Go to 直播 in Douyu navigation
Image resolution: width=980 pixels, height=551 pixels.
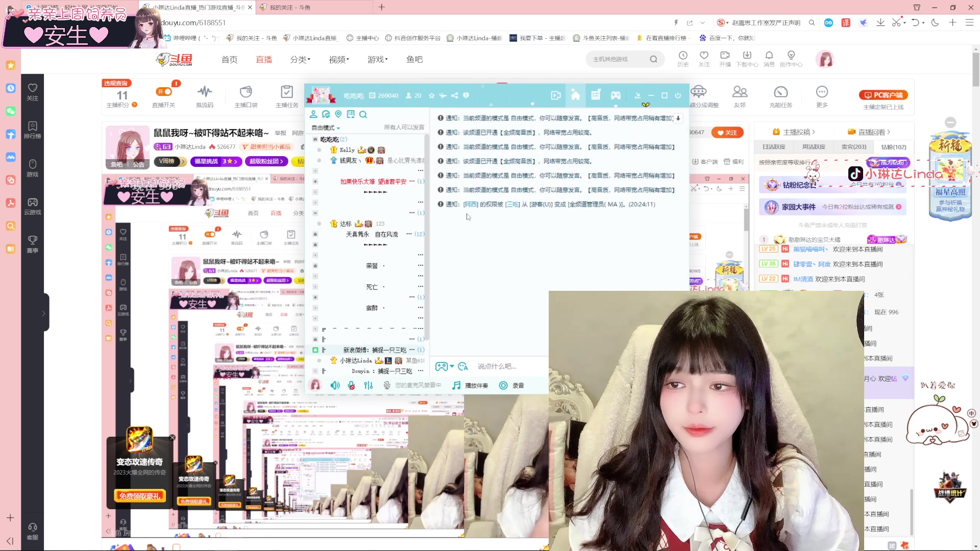point(264,60)
